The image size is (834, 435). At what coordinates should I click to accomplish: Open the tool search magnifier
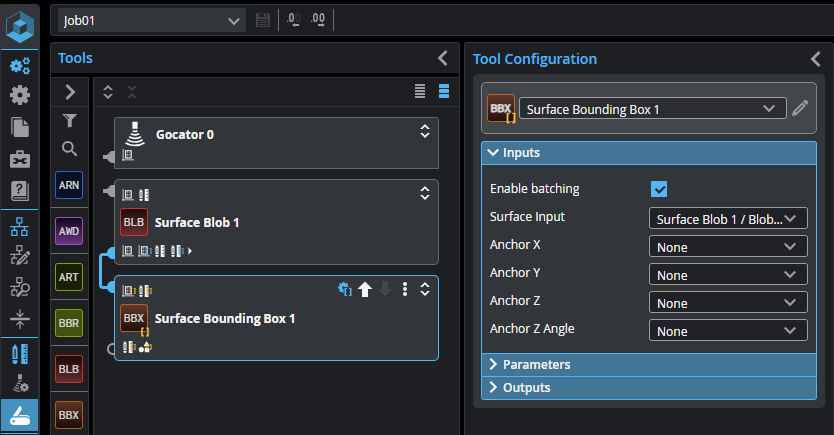tap(69, 149)
